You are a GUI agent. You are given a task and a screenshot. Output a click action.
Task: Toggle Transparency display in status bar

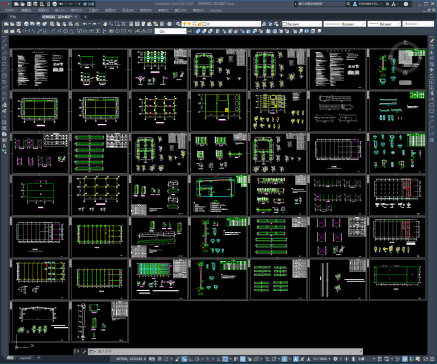point(242,359)
